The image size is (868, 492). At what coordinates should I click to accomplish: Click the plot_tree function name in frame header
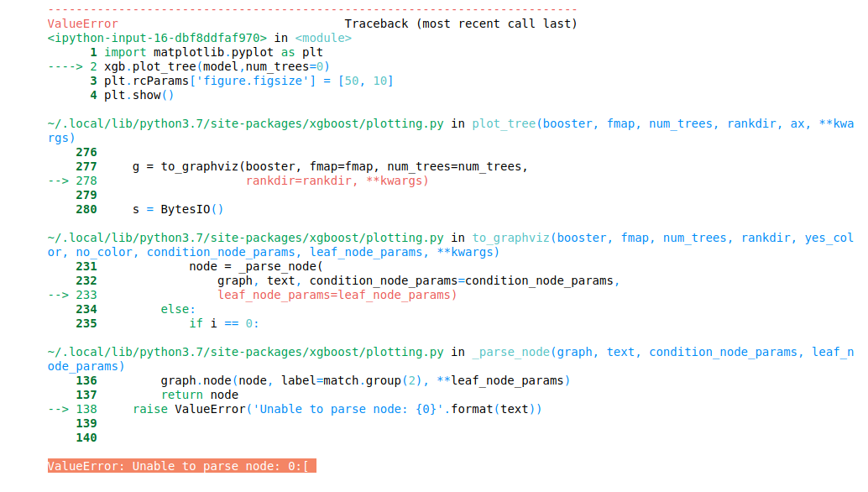(504, 123)
